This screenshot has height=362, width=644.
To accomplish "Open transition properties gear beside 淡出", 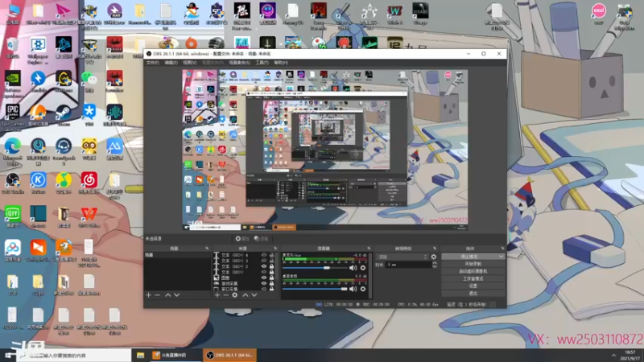I will click(433, 257).
